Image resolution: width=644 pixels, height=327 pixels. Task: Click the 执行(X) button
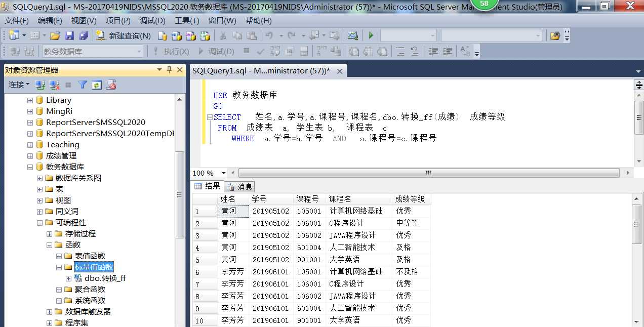pos(171,51)
